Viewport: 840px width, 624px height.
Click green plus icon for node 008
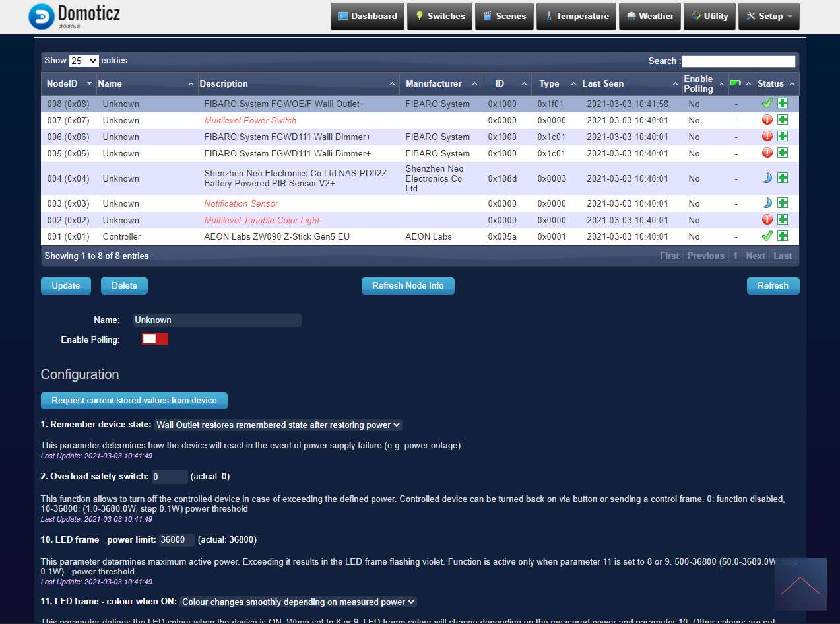(783, 103)
